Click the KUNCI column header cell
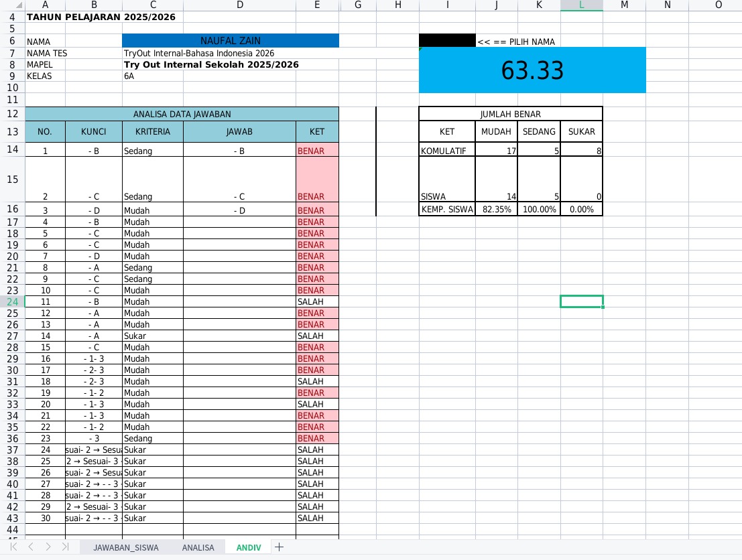Viewport: 742px width, 560px height. tap(94, 131)
